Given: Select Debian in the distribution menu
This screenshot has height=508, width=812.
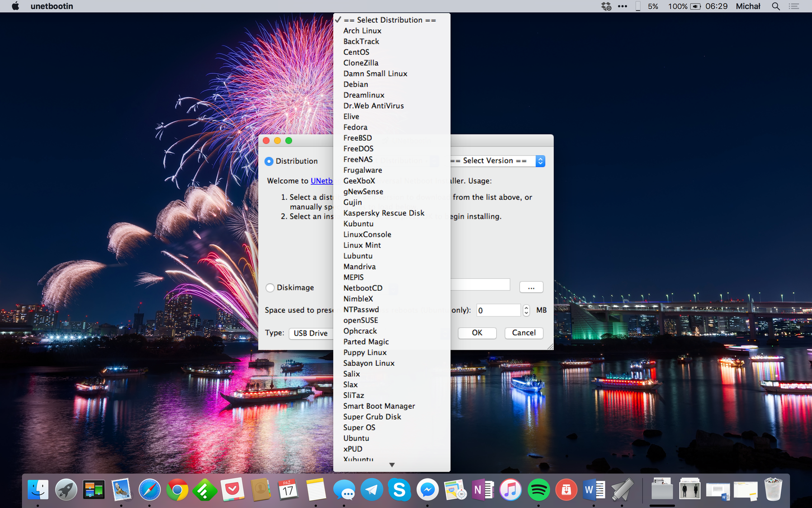Looking at the screenshot, I should pos(392,84).
